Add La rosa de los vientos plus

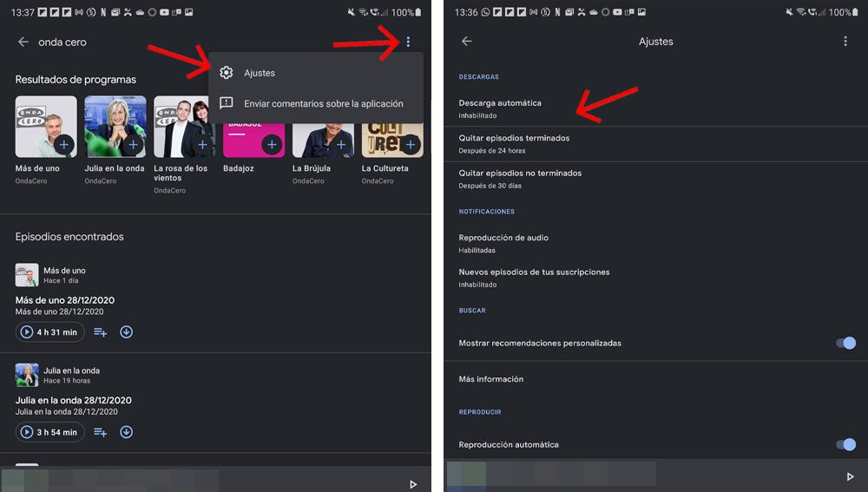click(x=202, y=145)
